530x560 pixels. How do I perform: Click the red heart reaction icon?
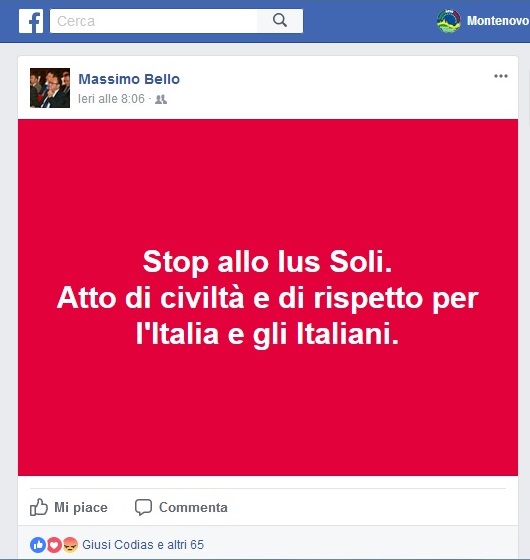pyautogui.click(x=54, y=545)
